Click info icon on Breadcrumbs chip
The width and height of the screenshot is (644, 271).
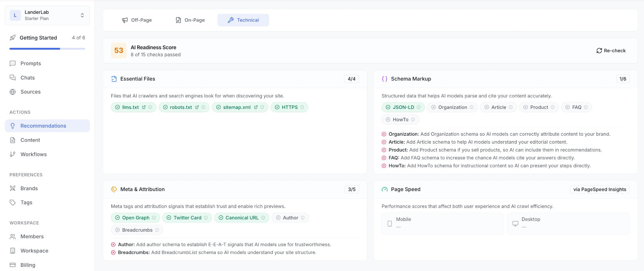tap(157, 230)
